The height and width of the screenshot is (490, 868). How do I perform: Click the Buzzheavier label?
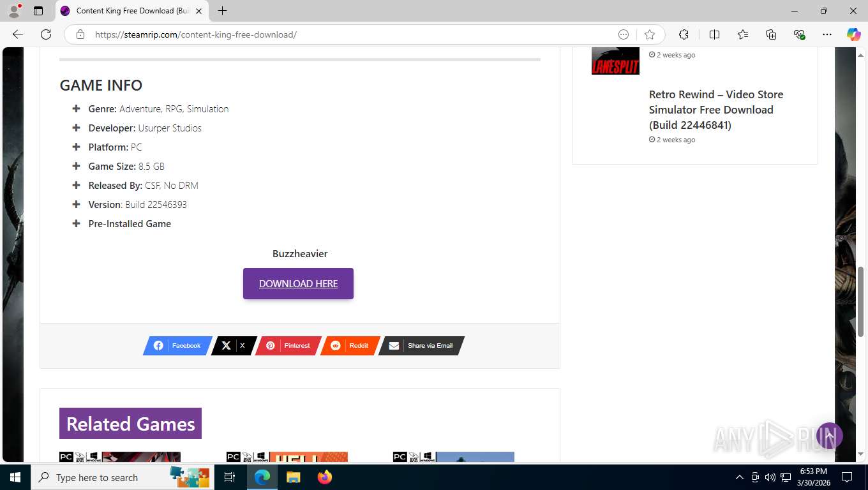click(x=300, y=253)
